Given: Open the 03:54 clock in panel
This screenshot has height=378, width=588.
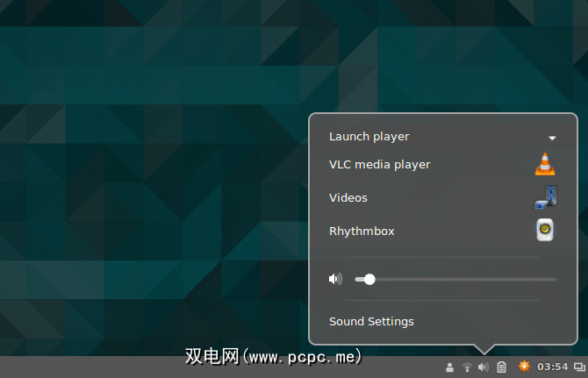Looking at the screenshot, I should pos(552,367).
